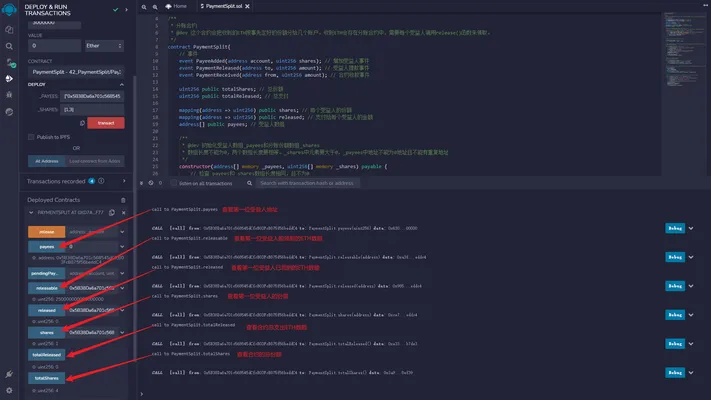Toggle listen on all transactions checkbox

(x=174, y=183)
